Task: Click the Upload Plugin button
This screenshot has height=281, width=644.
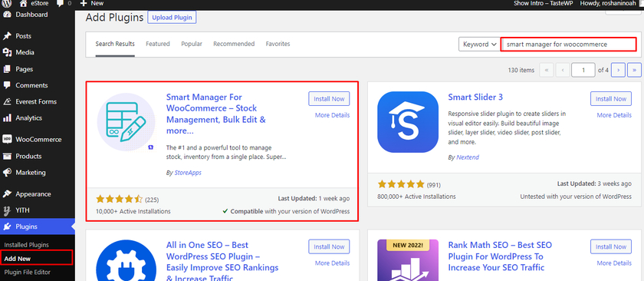Action: pyautogui.click(x=172, y=18)
